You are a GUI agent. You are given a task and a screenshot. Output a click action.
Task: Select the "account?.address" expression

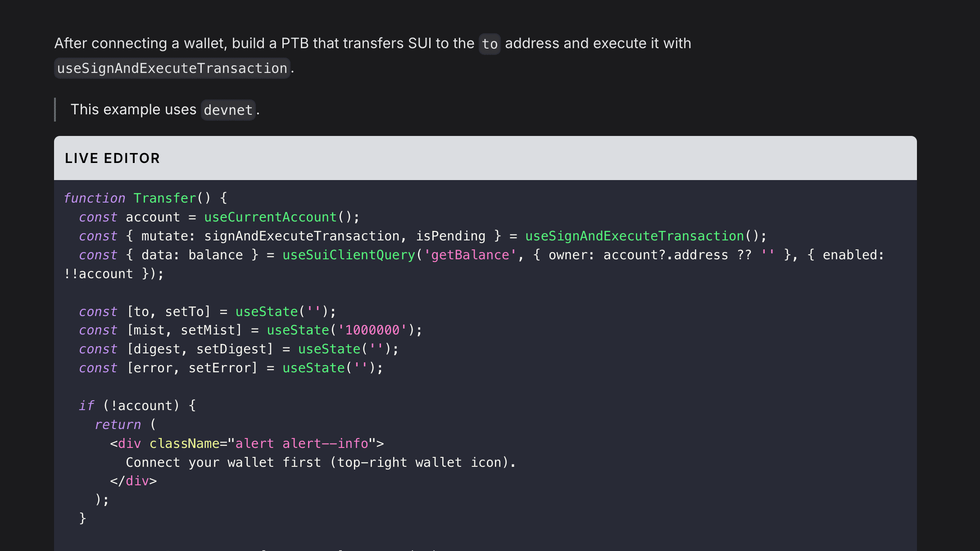click(664, 254)
